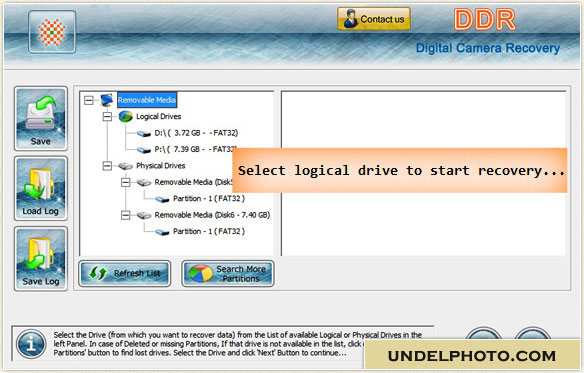The width and height of the screenshot is (584, 373).
Task: Collapse the Removable Media Disk6 node
Action: tap(126, 215)
